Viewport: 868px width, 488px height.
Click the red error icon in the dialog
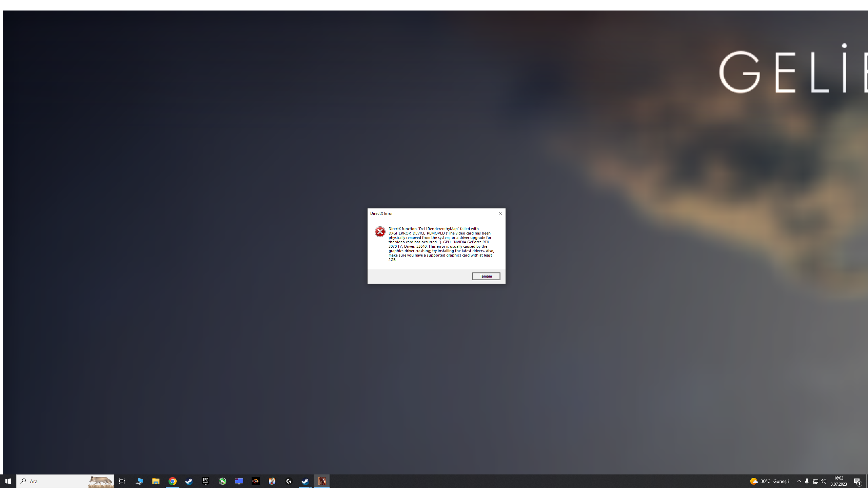tap(380, 232)
